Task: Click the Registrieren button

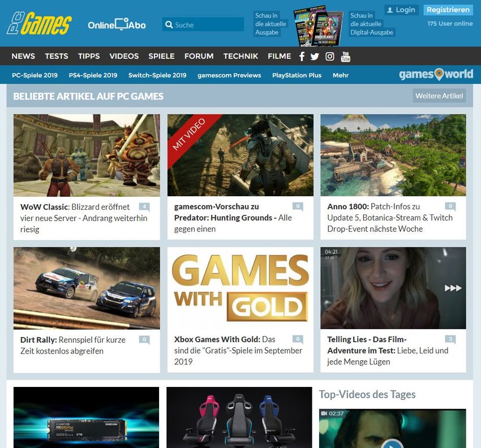Action: [x=448, y=10]
